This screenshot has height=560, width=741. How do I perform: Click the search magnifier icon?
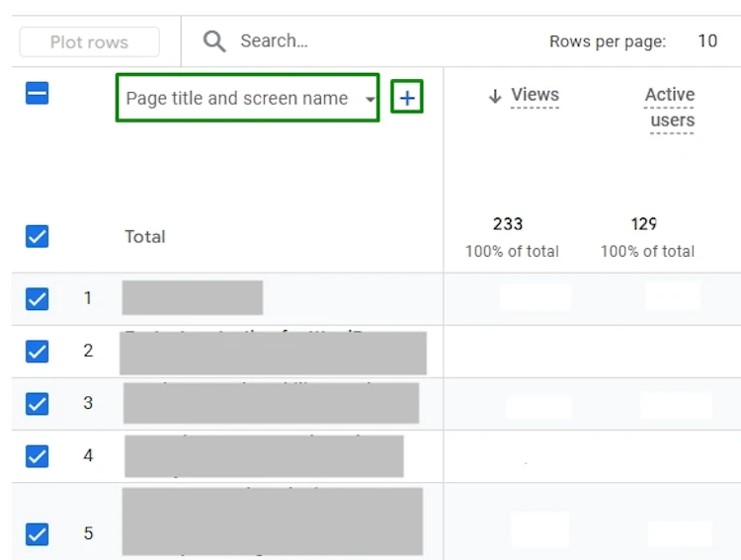214,41
